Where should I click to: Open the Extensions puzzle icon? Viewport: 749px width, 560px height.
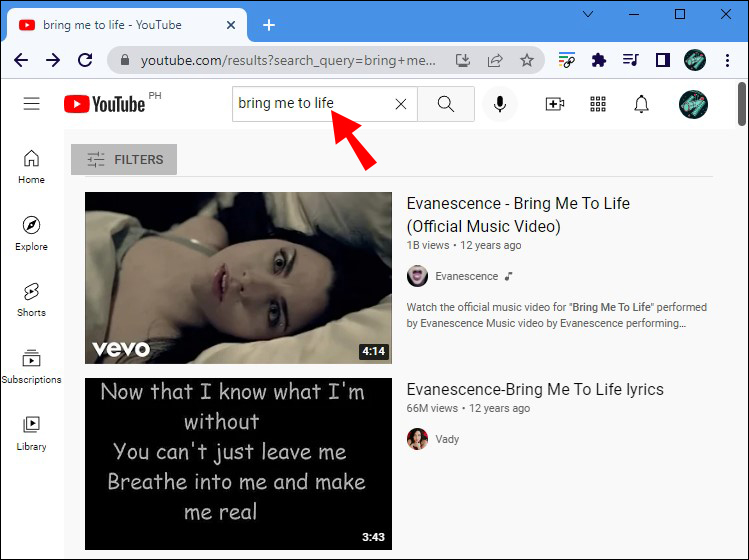pos(599,60)
